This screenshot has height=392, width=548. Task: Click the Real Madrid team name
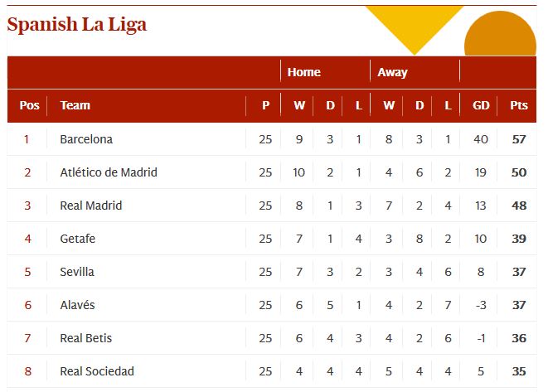pyautogui.click(x=91, y=206)
